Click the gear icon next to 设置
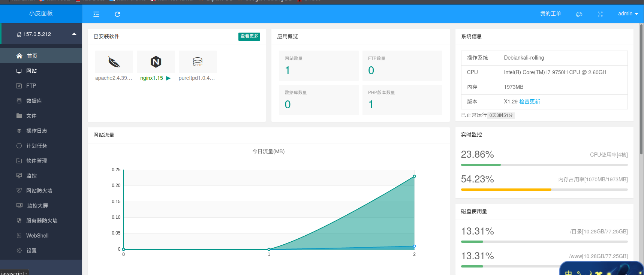 pyautogui.click(x=19, y=251)
